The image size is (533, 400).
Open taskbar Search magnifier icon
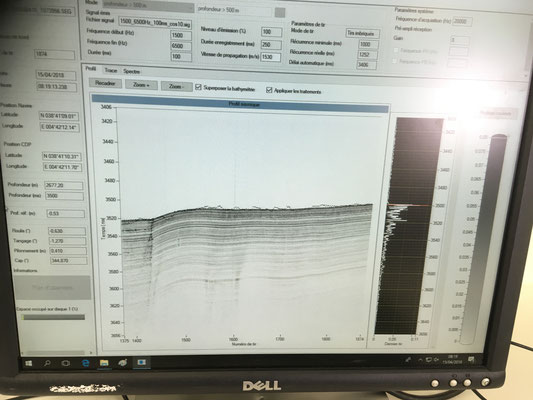[47, 363]
